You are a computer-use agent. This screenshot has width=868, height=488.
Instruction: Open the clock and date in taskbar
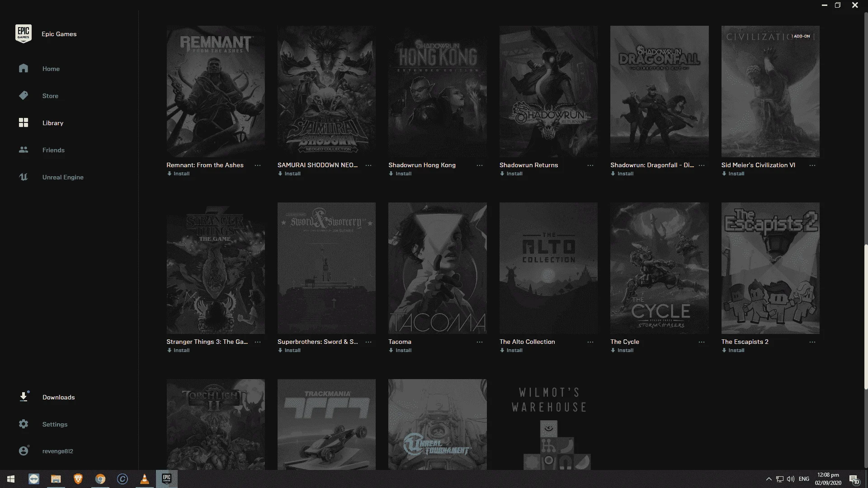[828, 479]
